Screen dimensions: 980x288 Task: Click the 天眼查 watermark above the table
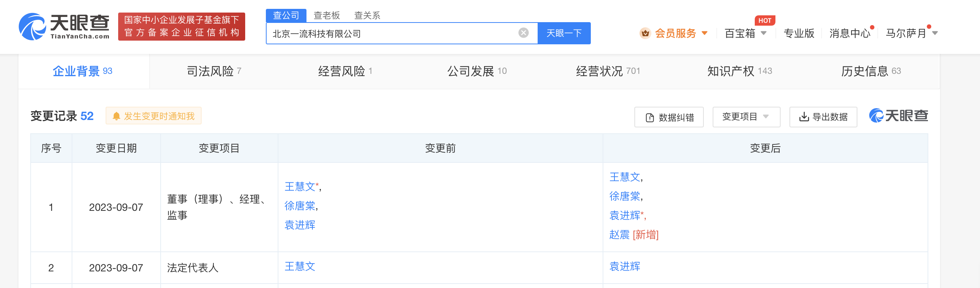(x=898, y=115)
